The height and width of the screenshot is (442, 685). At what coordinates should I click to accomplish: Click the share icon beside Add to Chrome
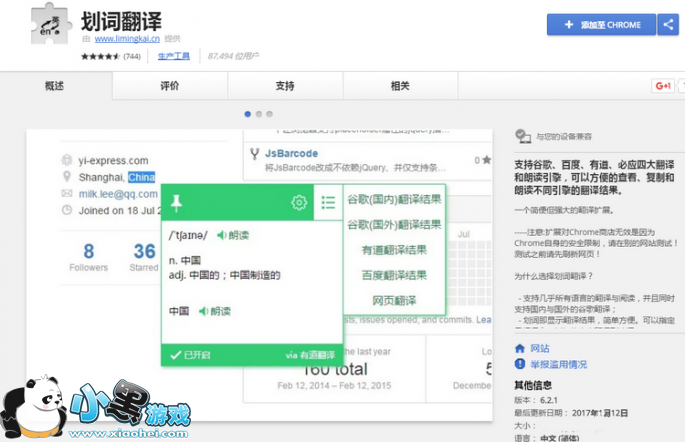[x=669, y=25]
